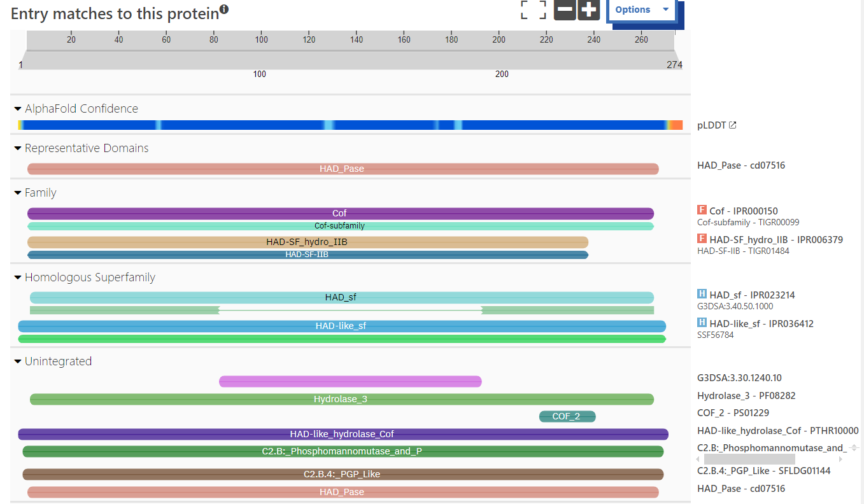864x504 pixels.
Task: Zoom out with the minus button
Action: click(565, 10)
